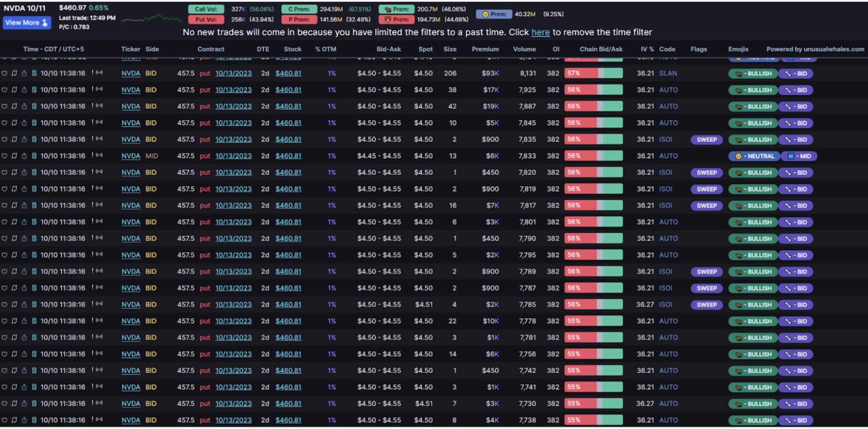Click the View More button
868x429 pixels.
tap(27, 22)
